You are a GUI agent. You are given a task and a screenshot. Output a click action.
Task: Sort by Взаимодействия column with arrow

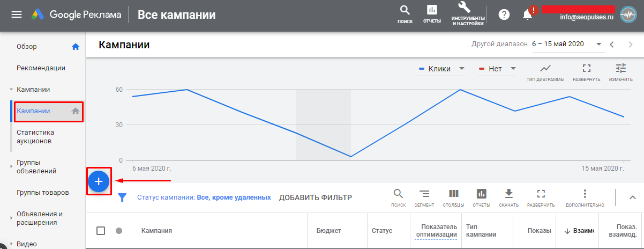(x=579, y=231)
